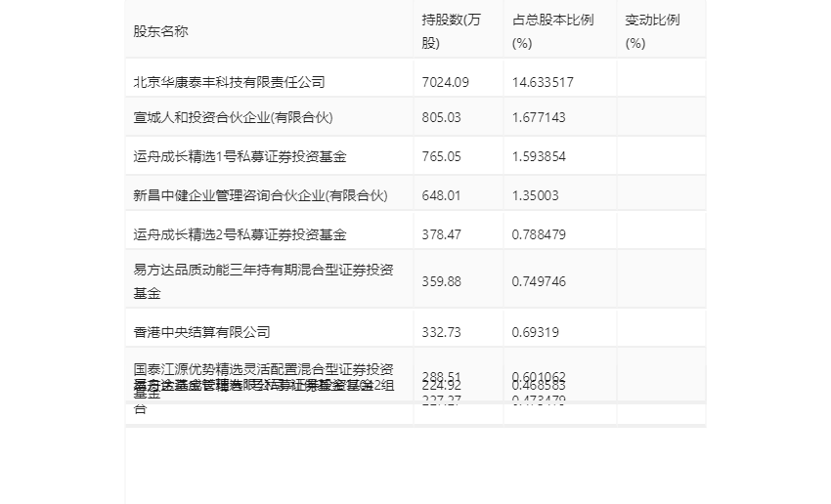
Task: Select the 股东名称 column header
Action: click(160, 31)
